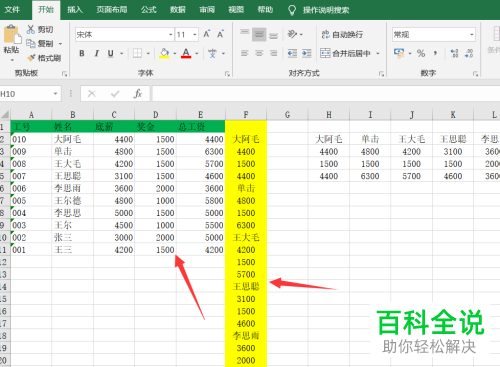Toggle Italic formatting
500x367 pixels.
pos(96,53)
